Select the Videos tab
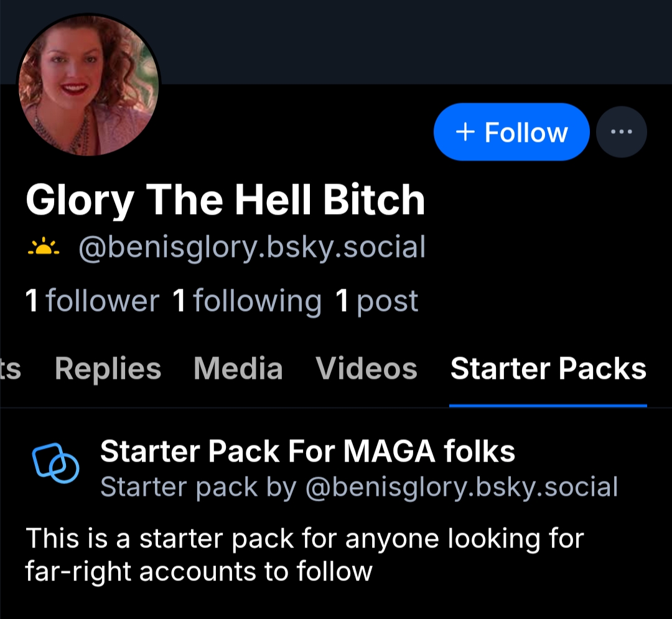 pos(366,369)
